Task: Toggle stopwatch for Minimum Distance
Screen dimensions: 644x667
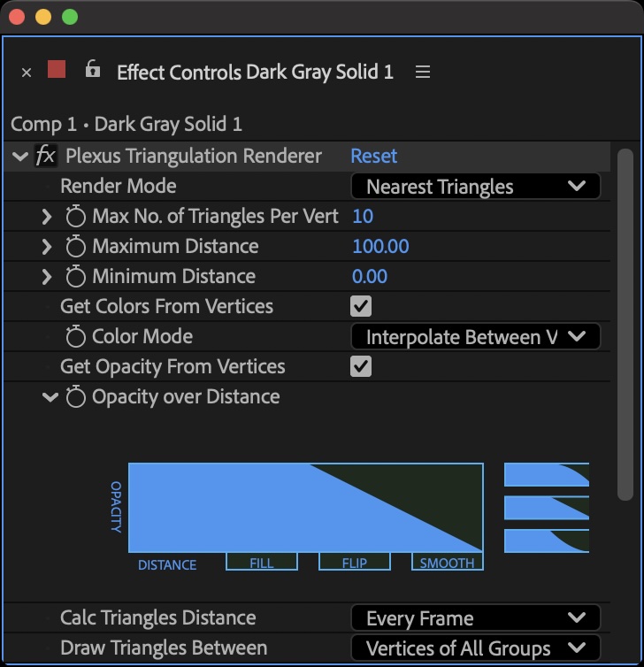Action: pyautogui.click(x=76, y=277)
